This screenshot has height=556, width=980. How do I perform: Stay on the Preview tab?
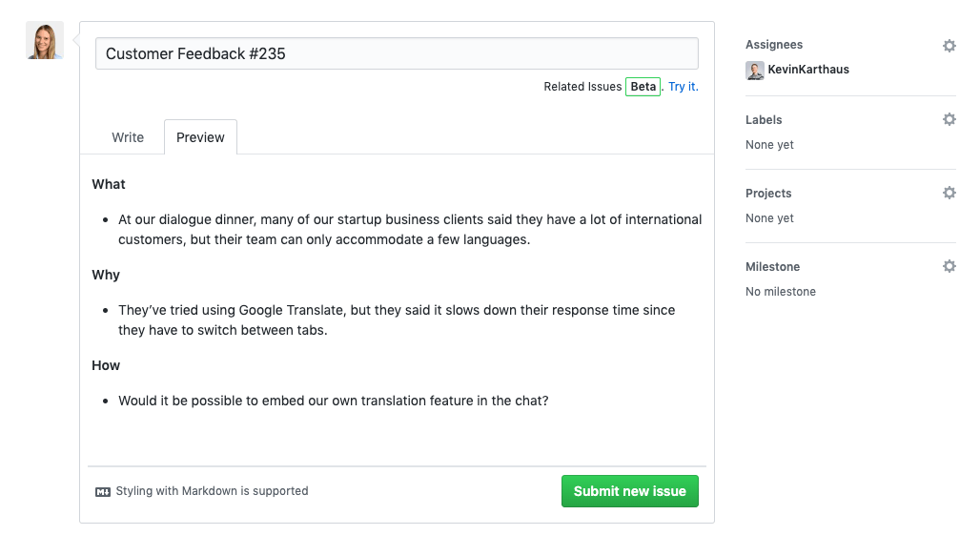point(199,136)
